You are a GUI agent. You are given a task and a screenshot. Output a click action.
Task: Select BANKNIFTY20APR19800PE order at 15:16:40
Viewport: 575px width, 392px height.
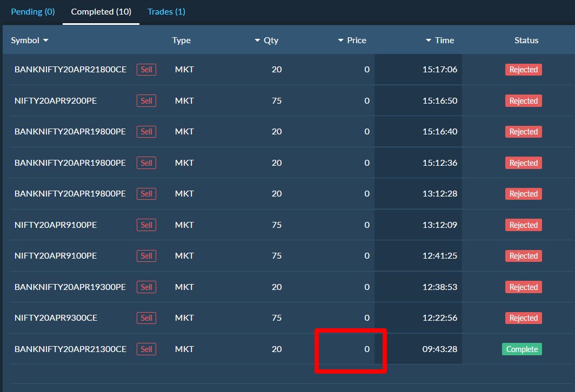tap(70, 132)
